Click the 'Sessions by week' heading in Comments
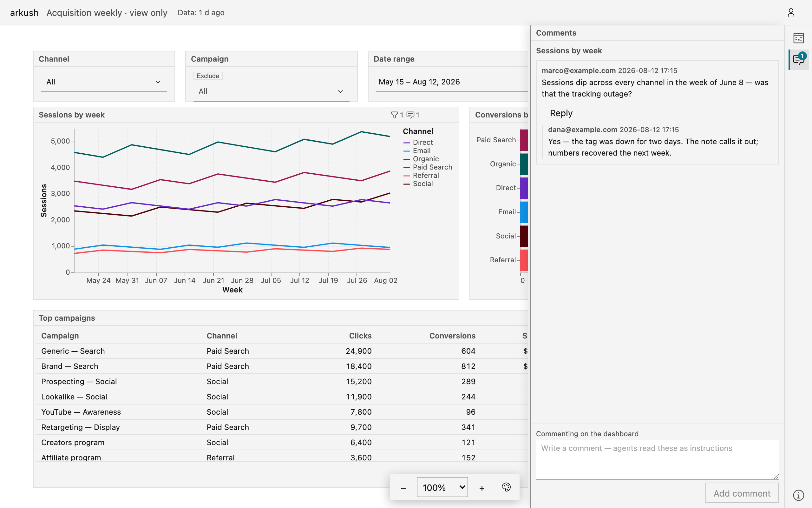812x508 pixels. point(569,51)
